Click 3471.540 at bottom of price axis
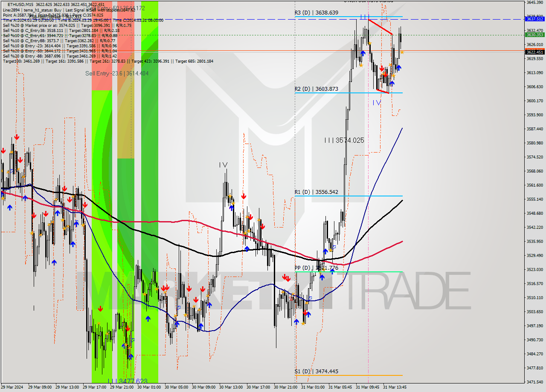This screenshot has height=392, width=546. tap(534, 382)
